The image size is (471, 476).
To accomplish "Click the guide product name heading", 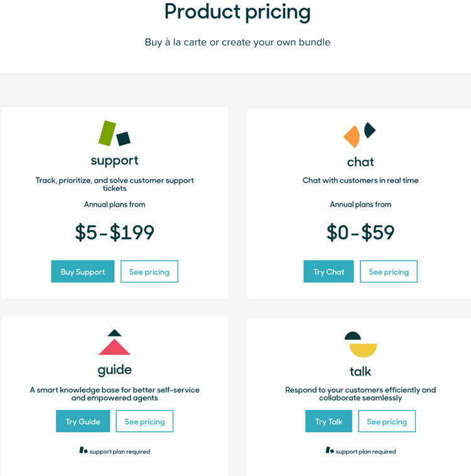I will (114, 371).
